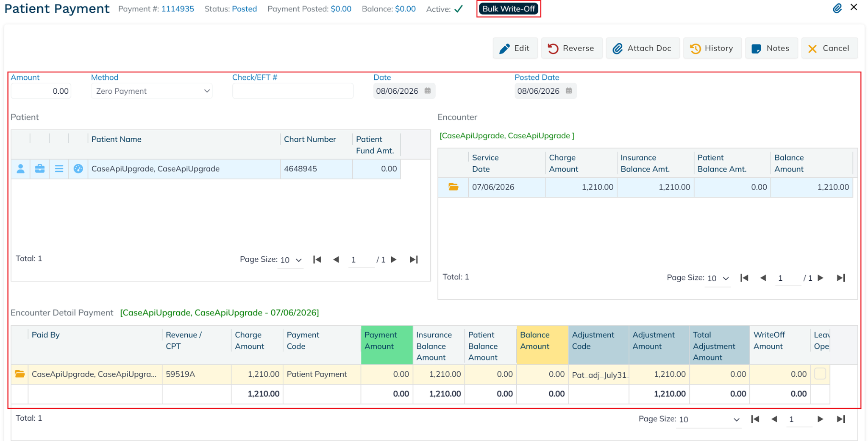Open calendar icon beside Posted Date field

coord(569,91)
